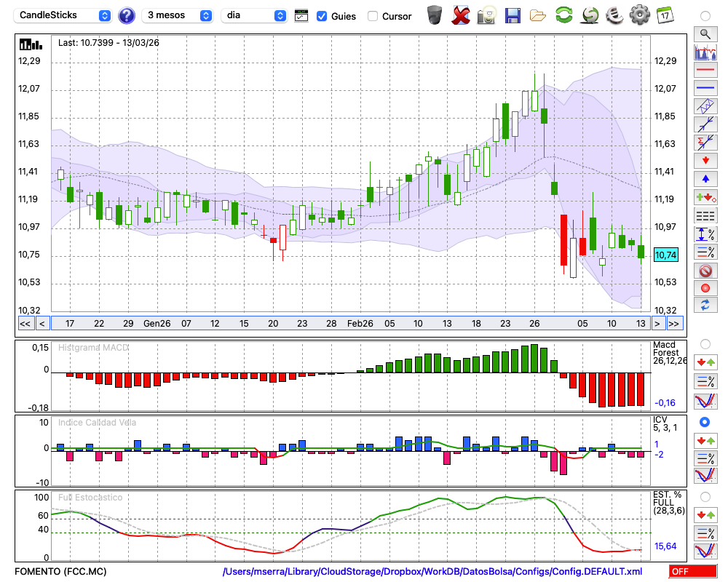The width and height of the screenshot is (728, 582).
Task: Click the red prohibition sign tool
Action: tap(705, 271)
